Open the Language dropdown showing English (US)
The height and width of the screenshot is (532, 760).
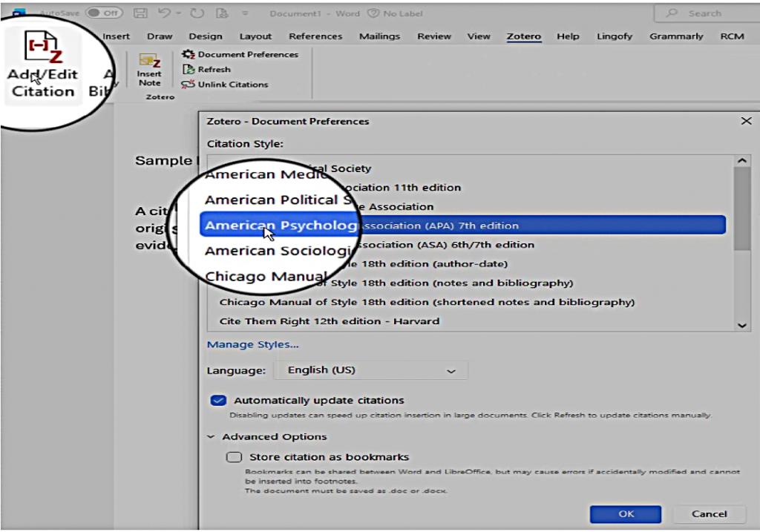(x=370, y=370)
